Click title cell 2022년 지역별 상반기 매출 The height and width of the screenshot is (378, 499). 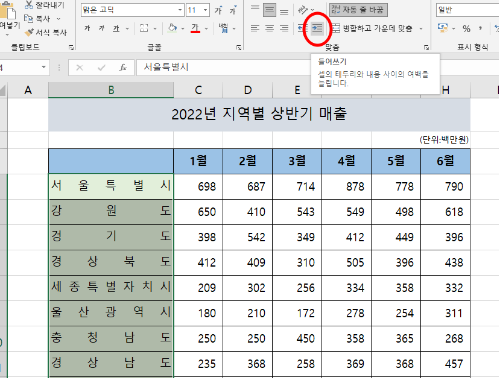click(259, 114)
